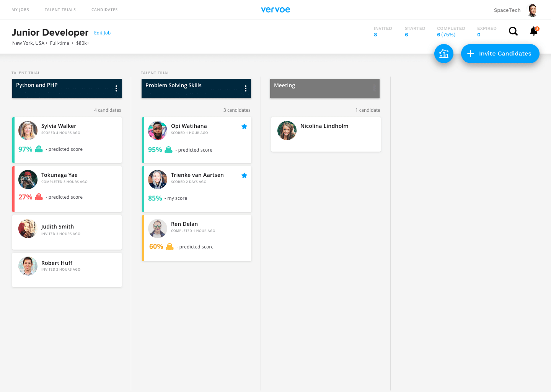Click the analytics chart round button
This screenshot has width=551, height=392.
(444, 54)
